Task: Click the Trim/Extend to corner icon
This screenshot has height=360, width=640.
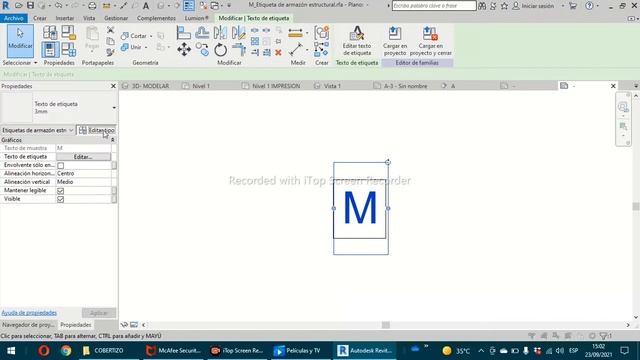Action: coord(239,50)
